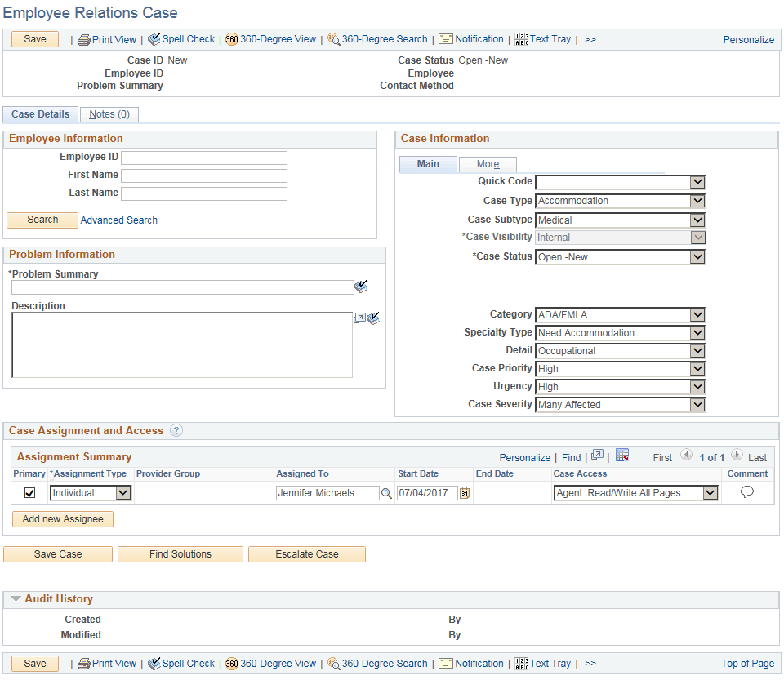The image size is (784, 680).
Task: Switch to the Notes tab
Action: [108, 114]
